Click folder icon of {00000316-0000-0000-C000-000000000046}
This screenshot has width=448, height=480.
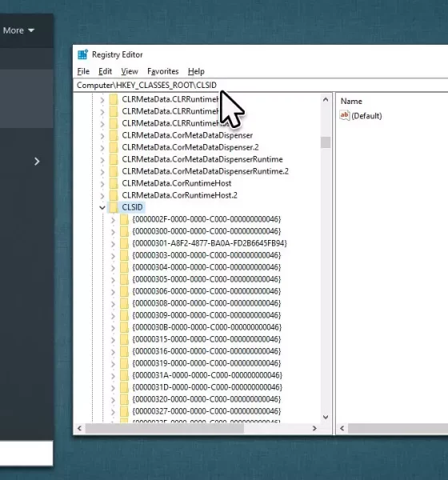(x=124, y=351)
